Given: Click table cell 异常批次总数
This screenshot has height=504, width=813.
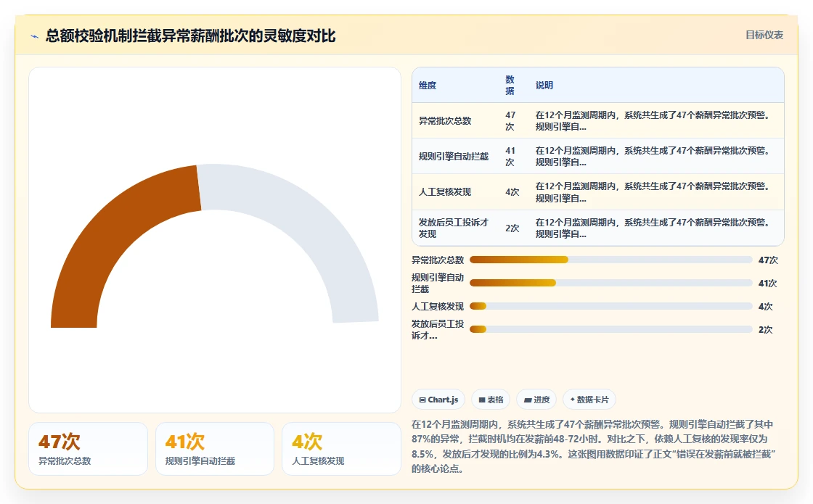Looking at the screenshot, I should coord(445,120).
